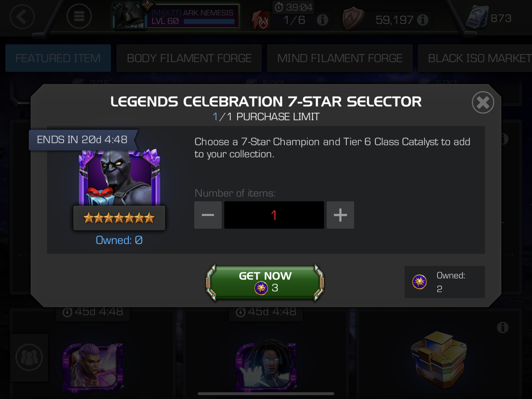Tap the owned currency token panel

[444, 282]
